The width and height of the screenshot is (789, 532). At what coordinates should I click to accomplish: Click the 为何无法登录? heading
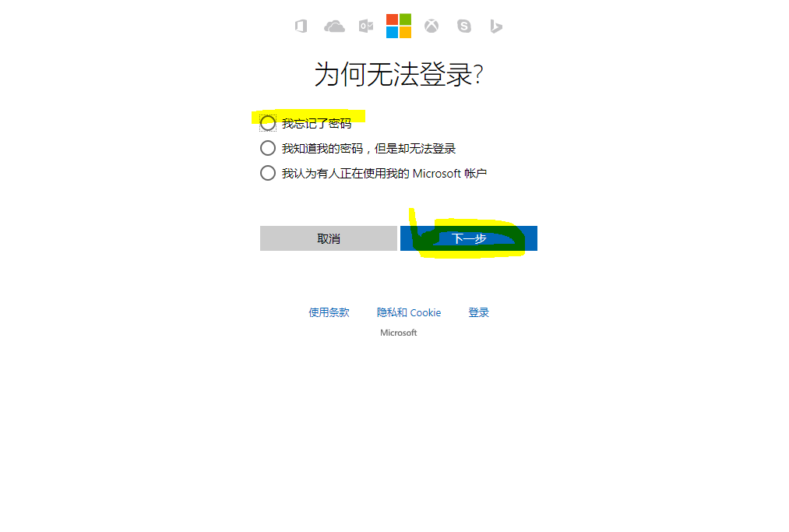coord(399,75)
